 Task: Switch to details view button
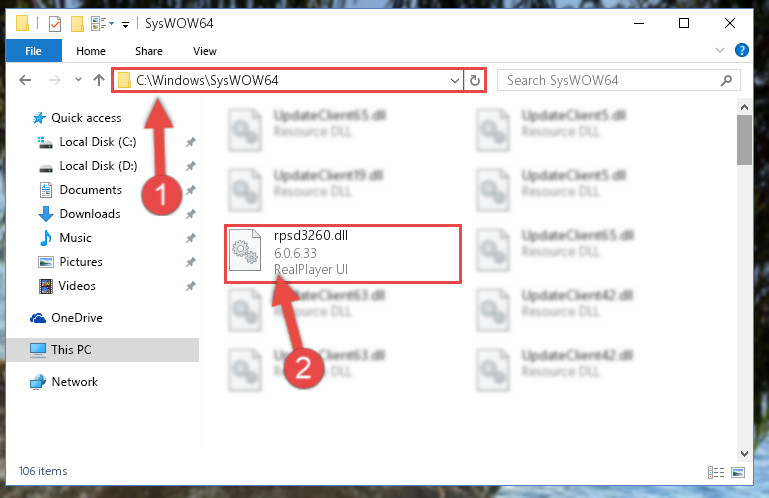click(716, 472)
